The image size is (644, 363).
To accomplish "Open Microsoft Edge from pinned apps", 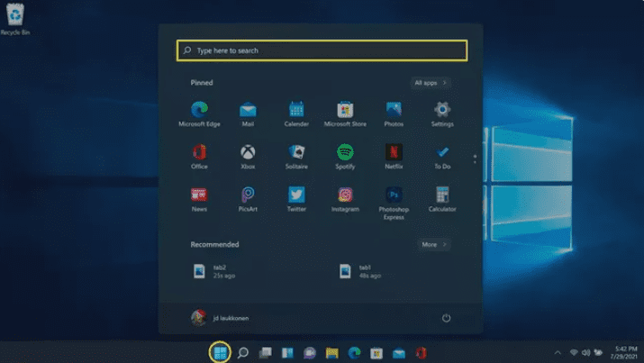I will pos(199,112).
